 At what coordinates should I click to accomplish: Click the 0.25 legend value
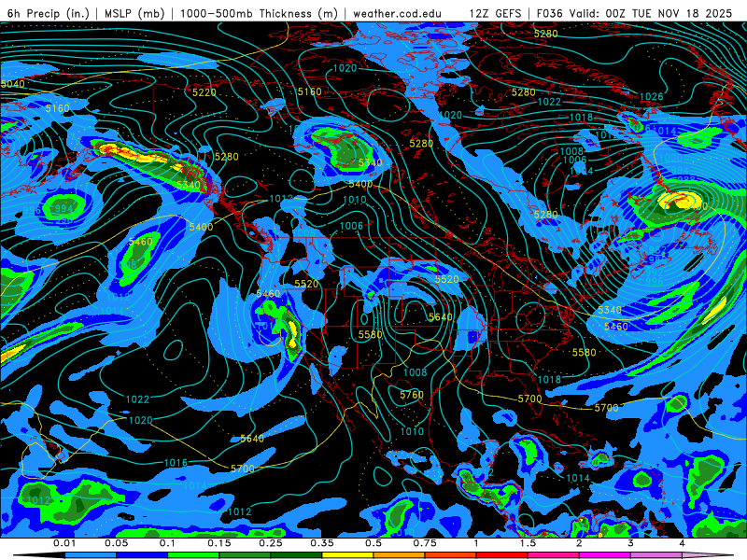coord(271,543)
